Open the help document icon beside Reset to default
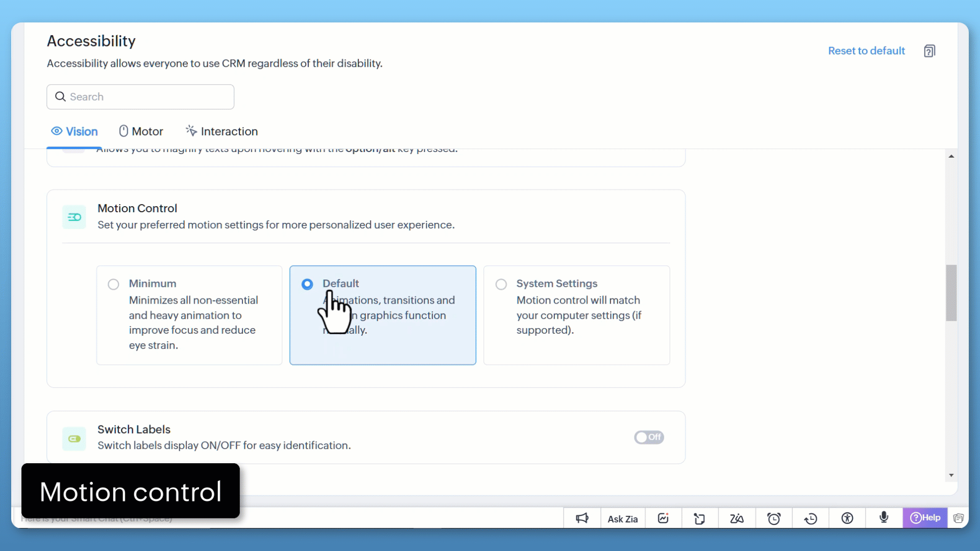 coord(929,51)
